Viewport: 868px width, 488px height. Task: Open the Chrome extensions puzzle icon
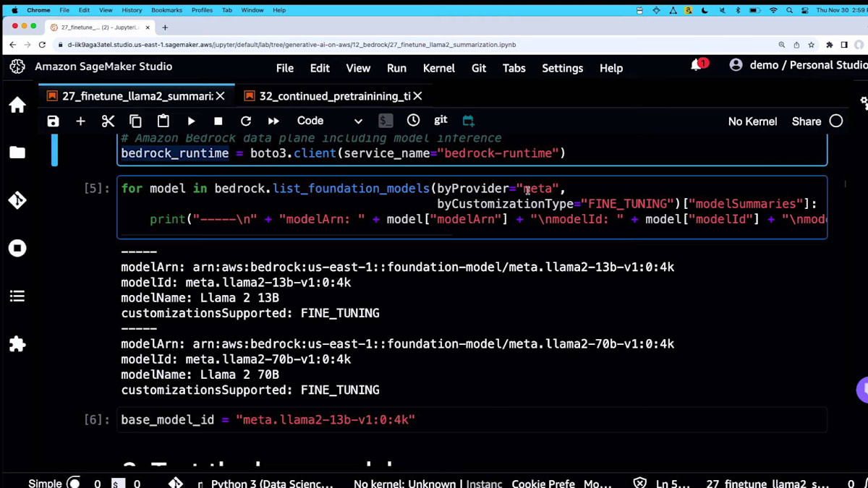828,45
